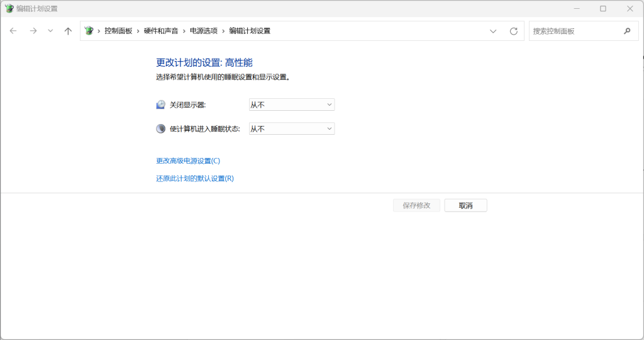Image resolution: width=644 pixels, height=340 pixels.
Task: Go up one level with up arrow
Action: [68, 31]
